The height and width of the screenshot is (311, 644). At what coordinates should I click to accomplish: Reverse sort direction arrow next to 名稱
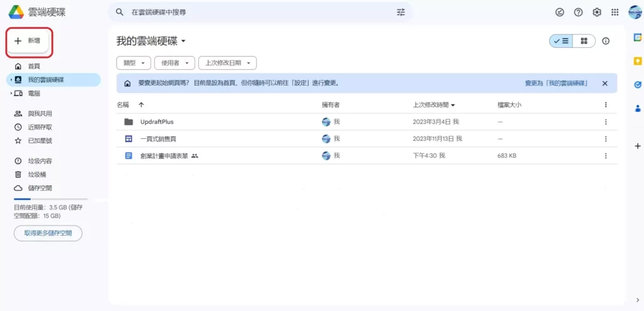142,105
